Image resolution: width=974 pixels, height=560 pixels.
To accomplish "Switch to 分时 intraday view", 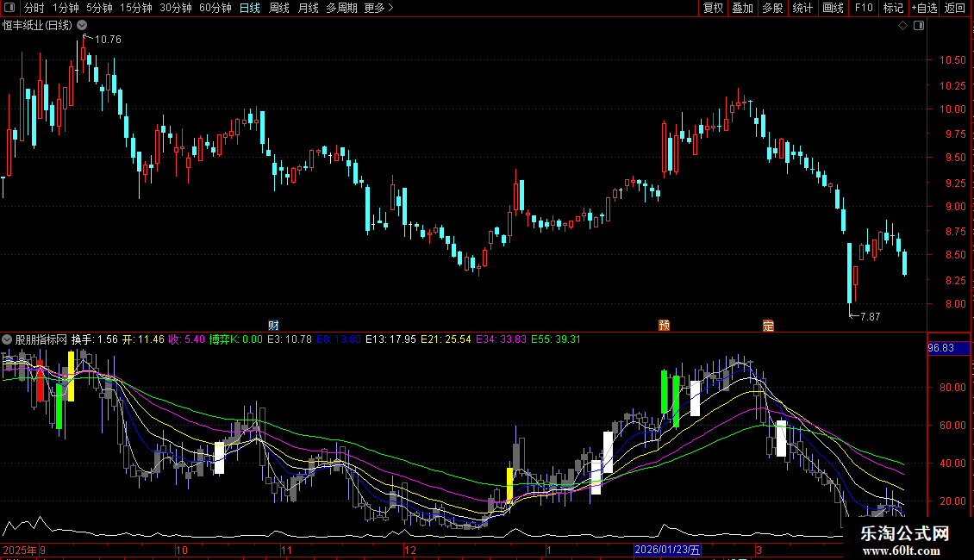I will click(34, 8).
